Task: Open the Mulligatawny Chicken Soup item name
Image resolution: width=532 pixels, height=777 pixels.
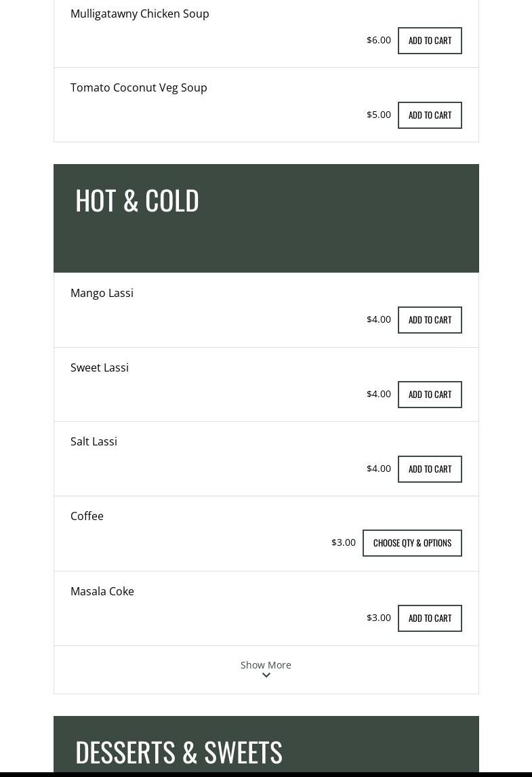Action: 140,14
